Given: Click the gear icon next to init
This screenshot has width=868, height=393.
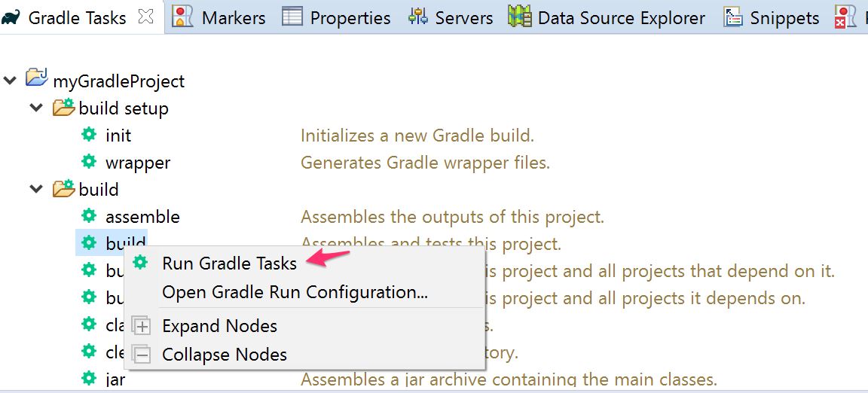Looking at the screenshot, I should tap(89, 136).
